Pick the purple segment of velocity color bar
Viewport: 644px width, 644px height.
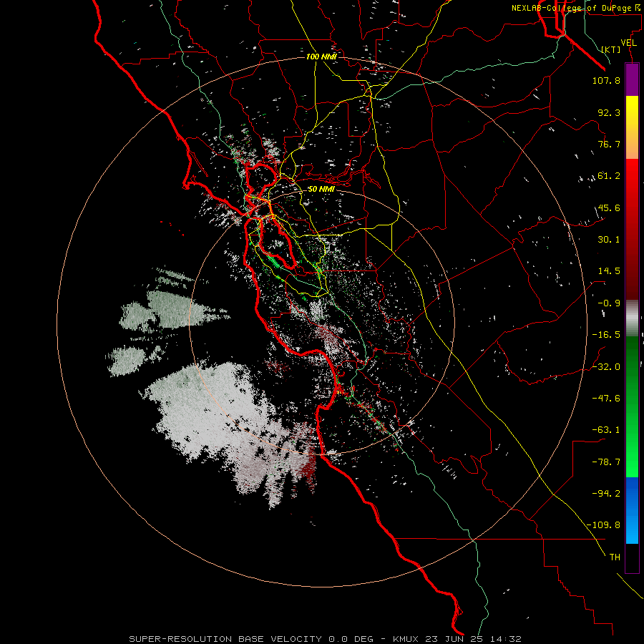point(632,79)
